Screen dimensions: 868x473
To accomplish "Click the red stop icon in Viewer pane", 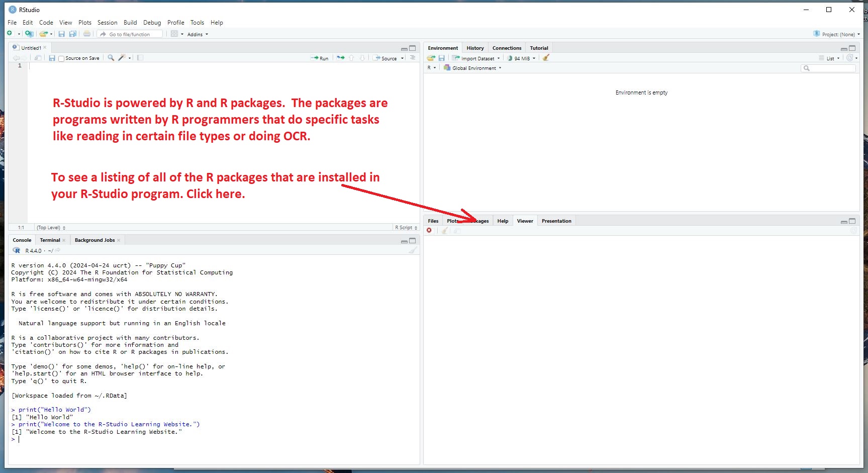I will click(x=429, y=230).
